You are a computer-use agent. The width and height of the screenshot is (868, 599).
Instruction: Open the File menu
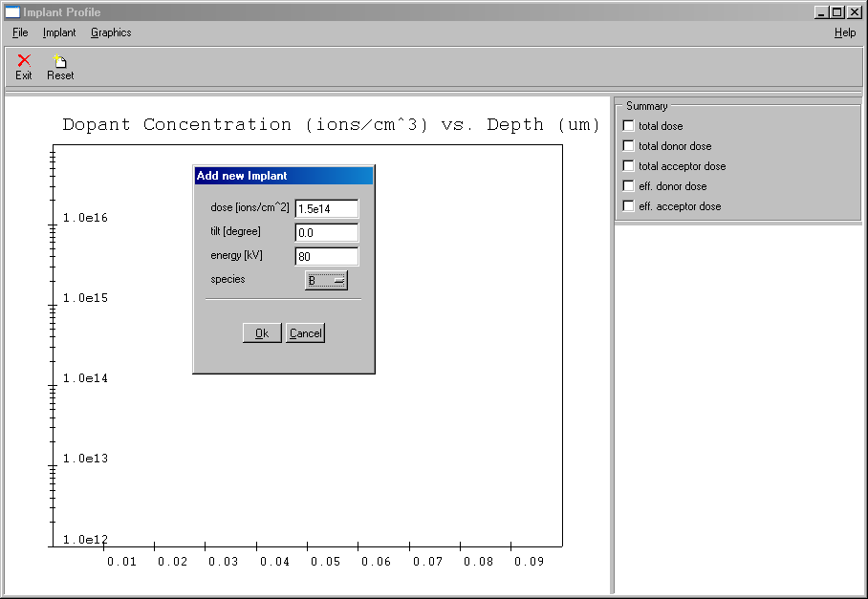pos(20,32)
